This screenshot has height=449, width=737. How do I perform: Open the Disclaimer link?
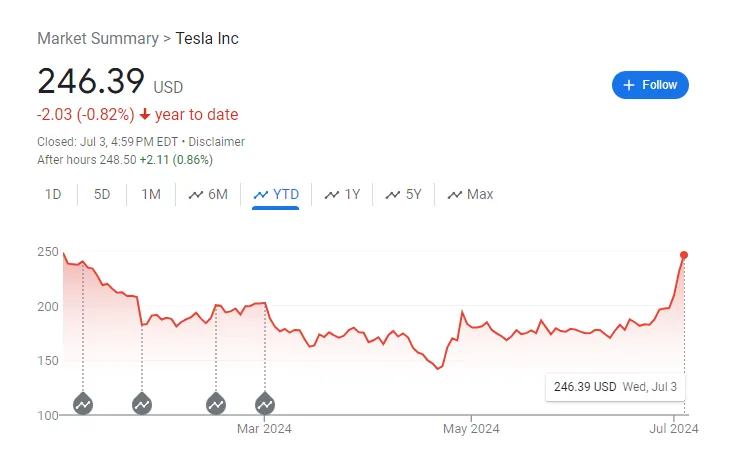click(x=217, y=142)
